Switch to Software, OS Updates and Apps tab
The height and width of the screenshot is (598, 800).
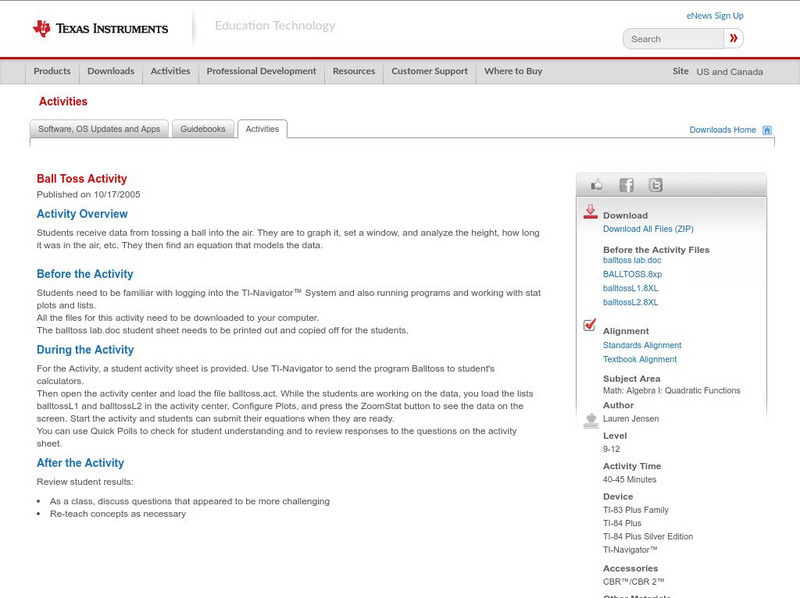click(99, 129)
